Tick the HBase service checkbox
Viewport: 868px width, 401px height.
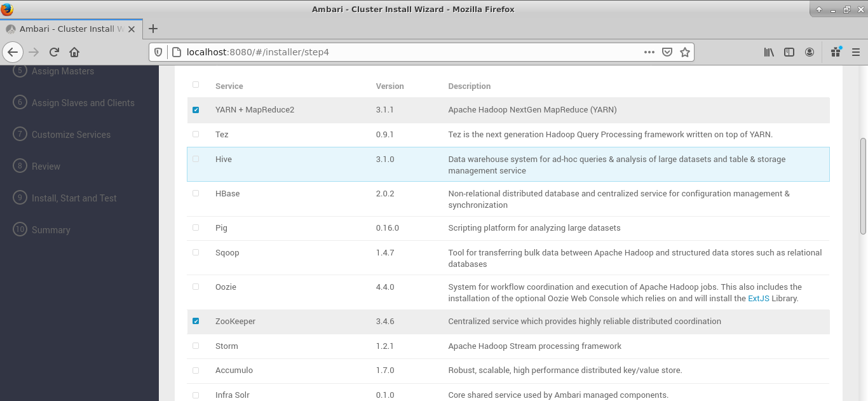coord(196,193)
